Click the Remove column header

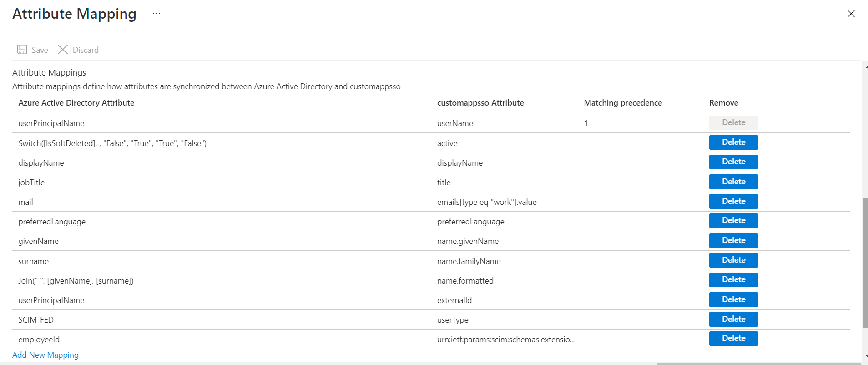click(723, 103)
